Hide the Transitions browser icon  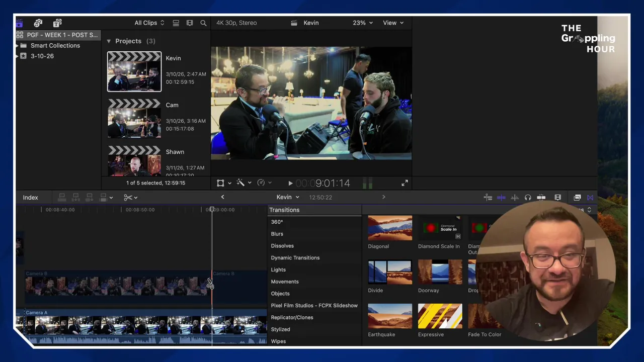click(590, 197)
